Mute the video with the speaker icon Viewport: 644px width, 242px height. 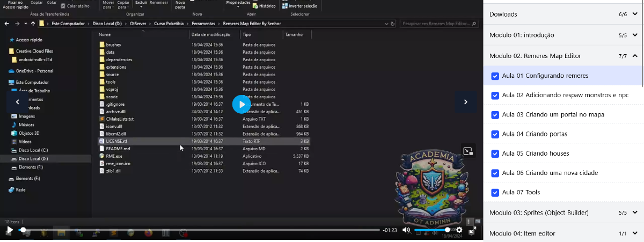pyautogui.click(x=406, y=230)
